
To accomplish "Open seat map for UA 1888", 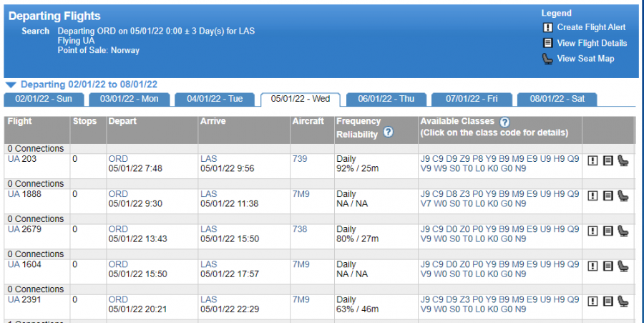I will pyautogui.click(x=623, y=196).
